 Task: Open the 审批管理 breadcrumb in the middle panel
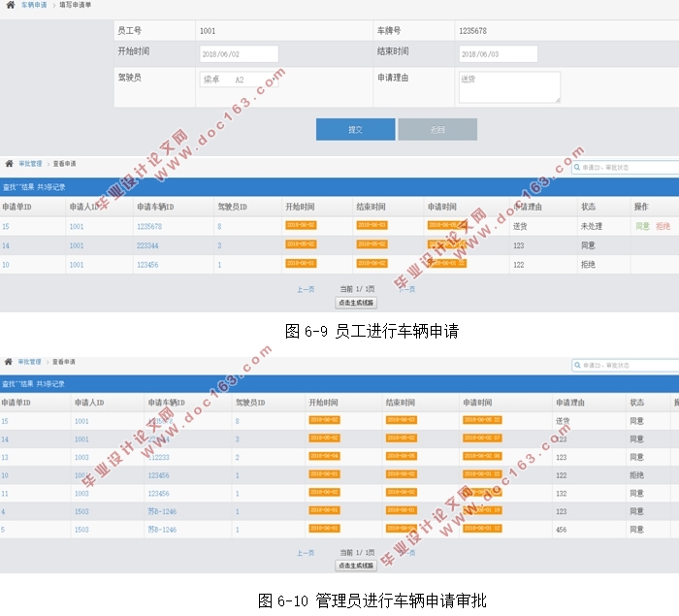[x=30, y=163]
